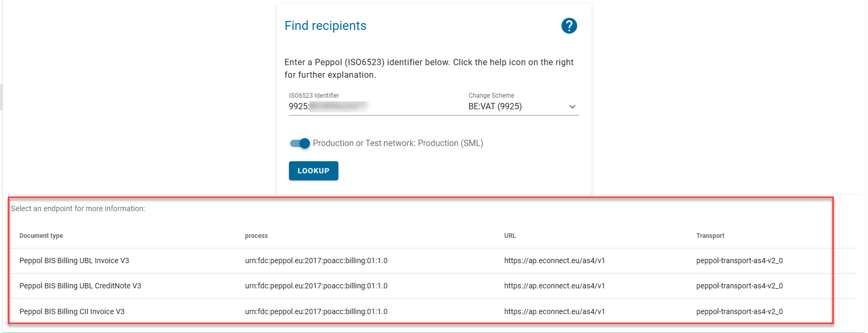Image resolution: width=868 pixels, height=333 pixels.
Task: Click the process URN in the UBL Invoice row
Action: [316, 261]
